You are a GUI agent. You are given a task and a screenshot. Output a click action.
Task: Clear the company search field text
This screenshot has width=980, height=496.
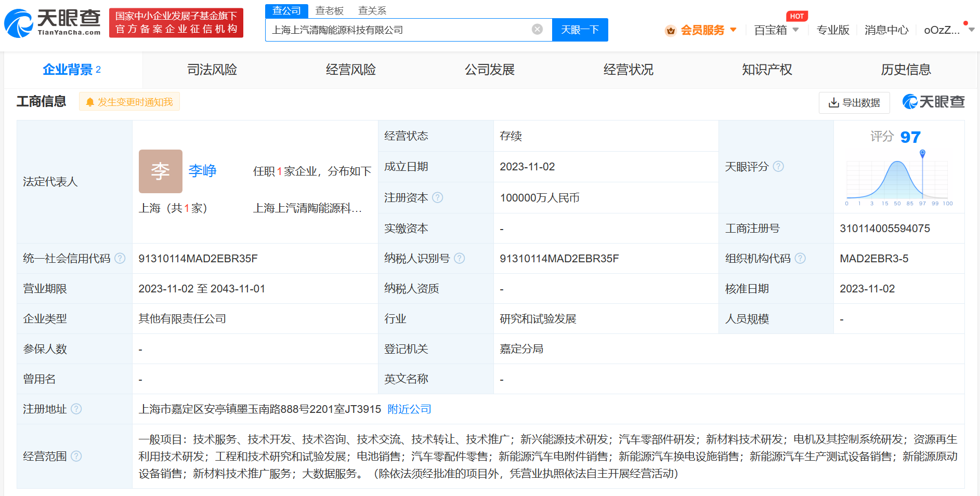point(537,30)
